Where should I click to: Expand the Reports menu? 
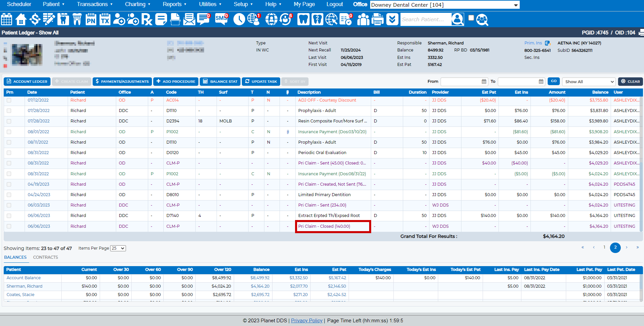[x=174, y=4]
